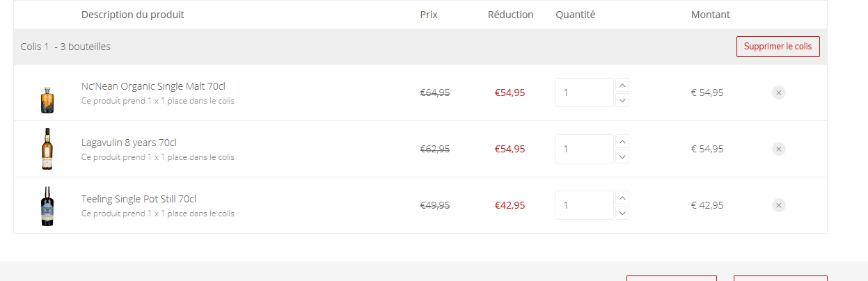Focus the Lagavulin quantity input field
Viewport: 868px width, 281px height.
point(584,149)
